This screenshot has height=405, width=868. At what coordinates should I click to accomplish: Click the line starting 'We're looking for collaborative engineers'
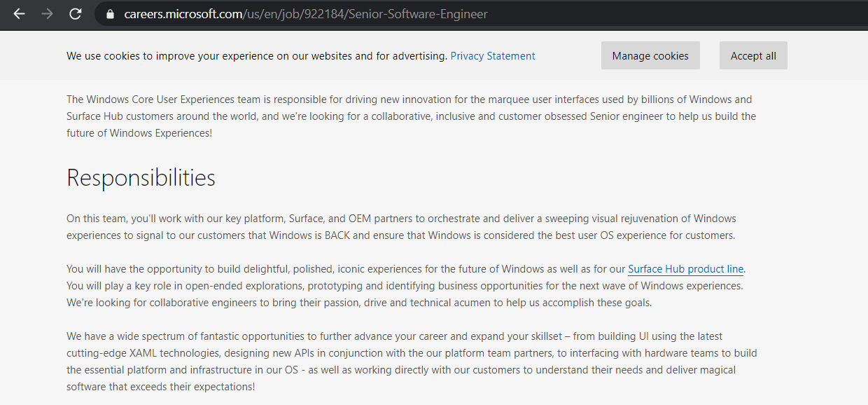pyautogui.click(x=359, y=303)
